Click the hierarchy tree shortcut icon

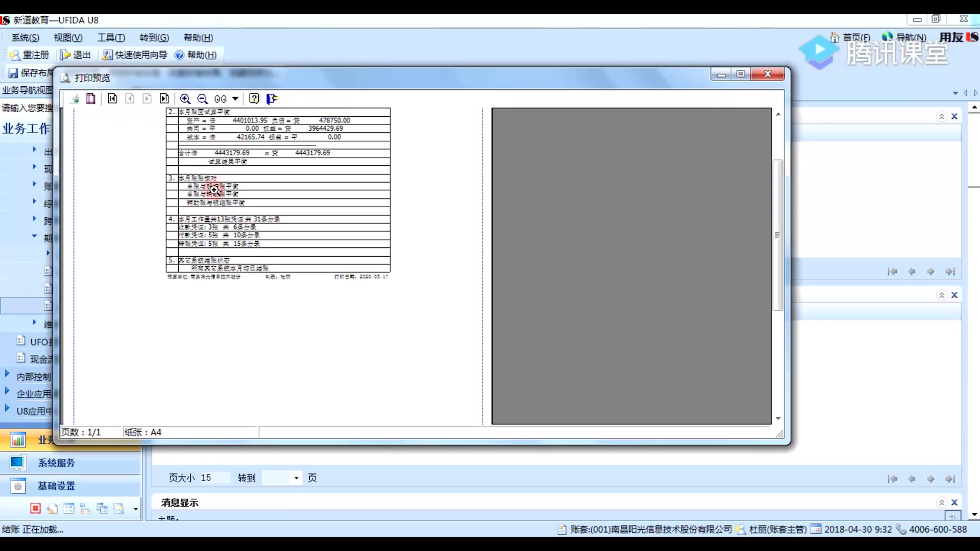click(x=85, y=508)
